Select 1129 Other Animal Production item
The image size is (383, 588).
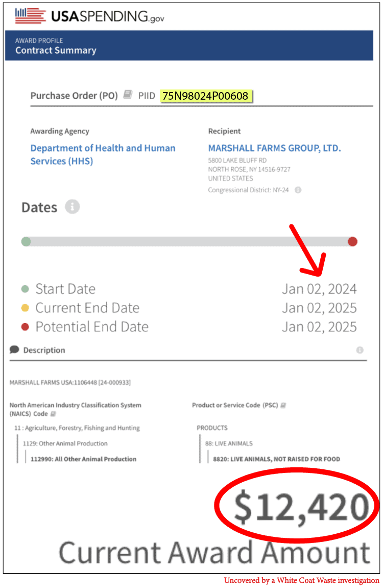coord(65,444)
